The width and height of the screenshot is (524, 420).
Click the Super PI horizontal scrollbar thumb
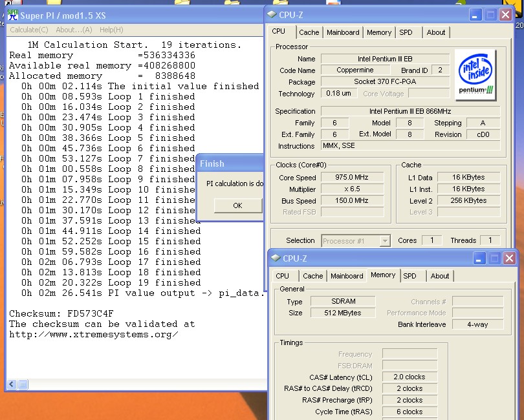point(23,384)
